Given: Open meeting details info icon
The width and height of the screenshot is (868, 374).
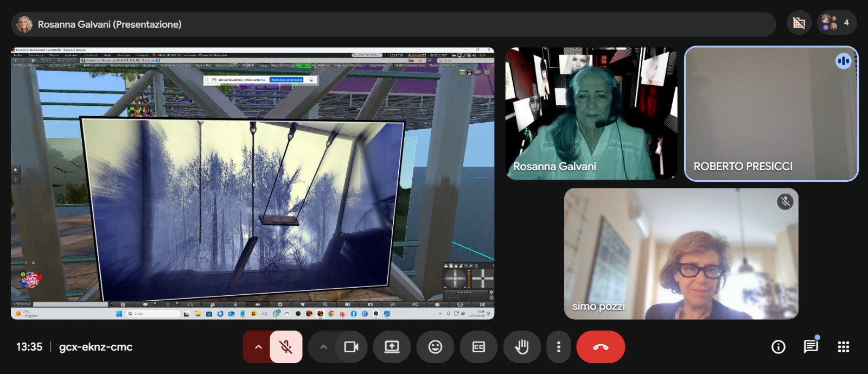Looking at the screenshot, I should pos(778,347).
